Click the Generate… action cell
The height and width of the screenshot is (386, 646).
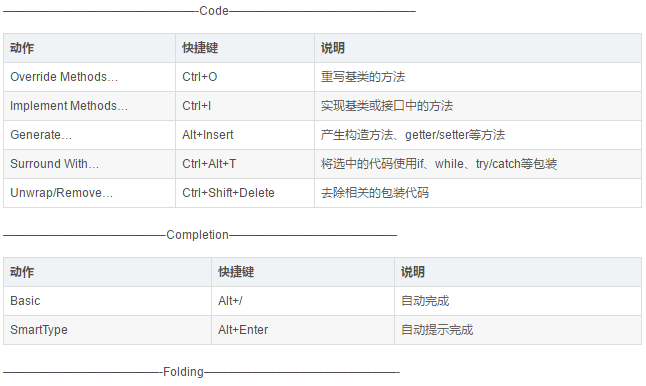(89, 135)
